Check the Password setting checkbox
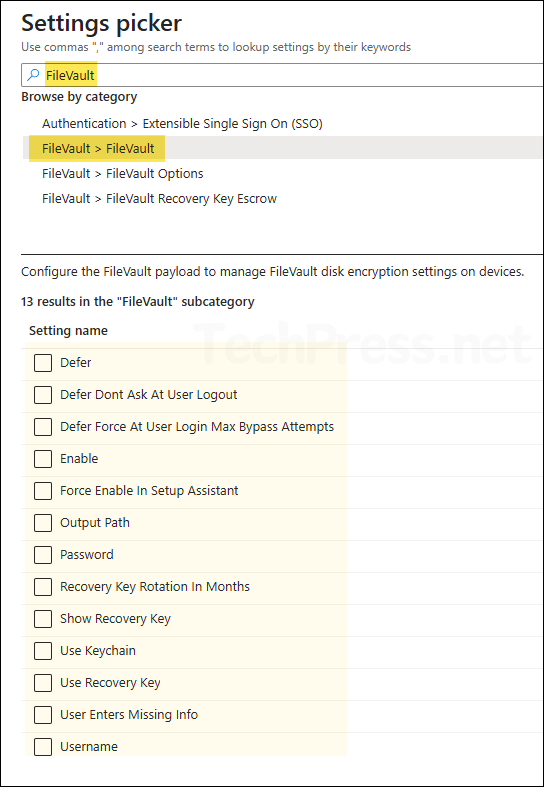The width and height of the screenshot is (544, 787). point(43,555)
